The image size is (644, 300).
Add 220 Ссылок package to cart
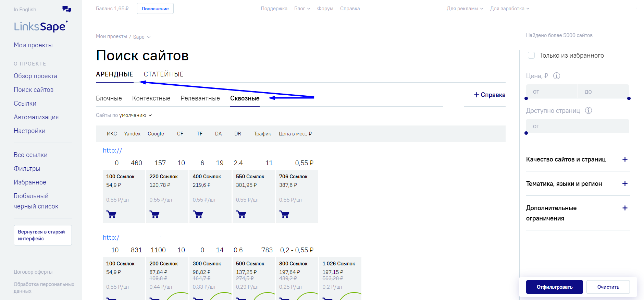pyautogui.click(x=154, y=215)
